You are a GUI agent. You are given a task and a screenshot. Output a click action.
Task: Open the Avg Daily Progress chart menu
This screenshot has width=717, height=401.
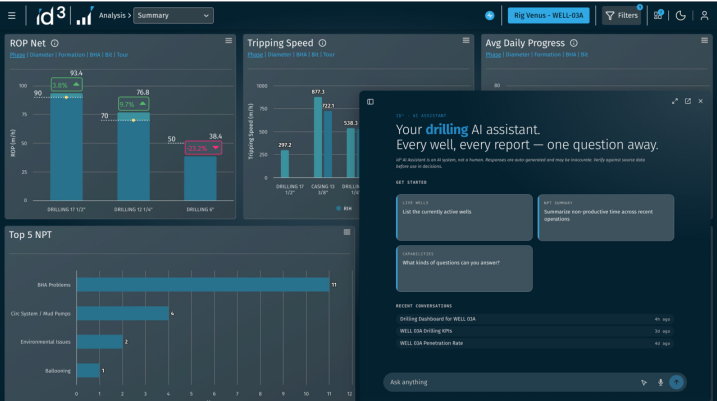coord(705,40)
